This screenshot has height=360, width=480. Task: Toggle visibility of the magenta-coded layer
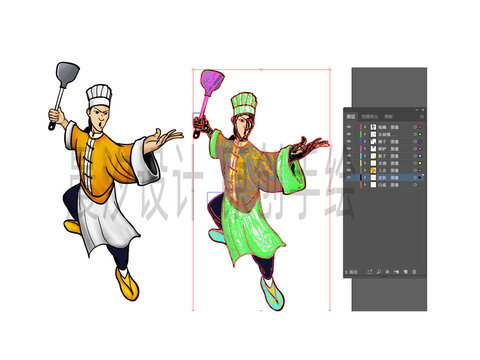[349, 149]
